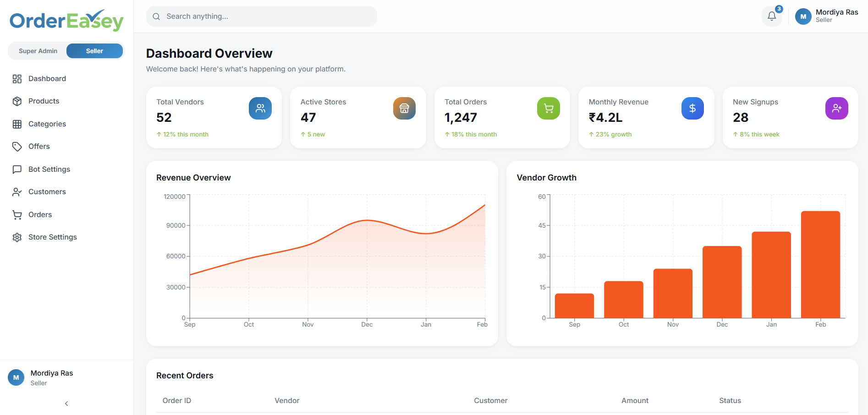Switch to Super Admin mode
Image resolution: width=868 pixels, height=415 pixels.
coord(38,51)
